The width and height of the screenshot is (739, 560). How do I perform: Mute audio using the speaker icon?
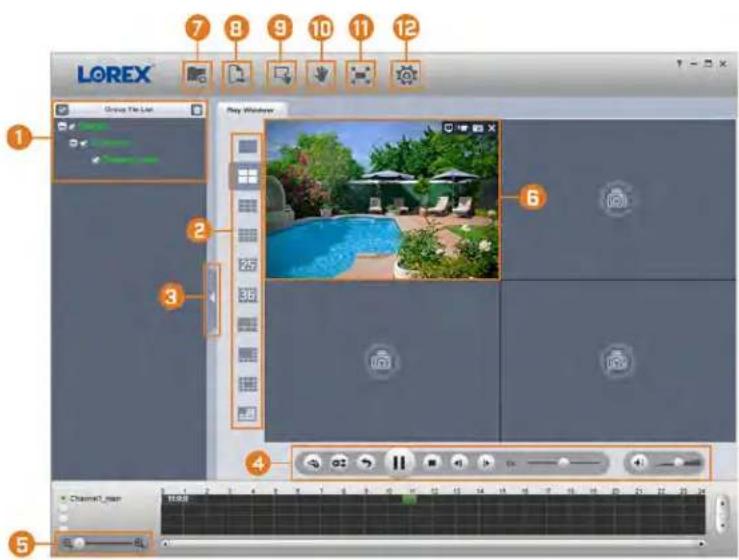639,463
